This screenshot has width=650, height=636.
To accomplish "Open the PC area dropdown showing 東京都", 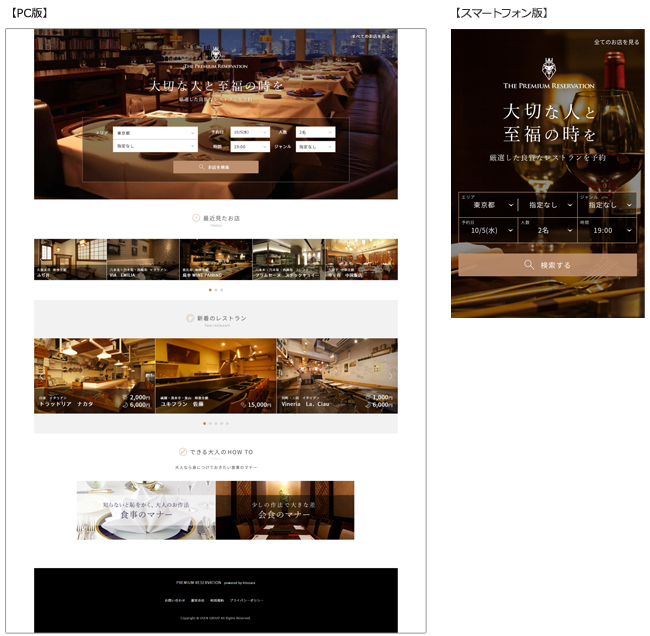I will [x=155, y=133].
